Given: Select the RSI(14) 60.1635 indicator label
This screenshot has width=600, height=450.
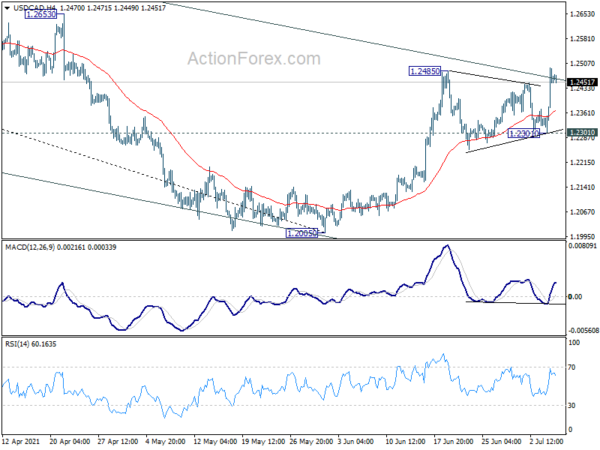Looking at the screenshot, I should pos(31,344).
